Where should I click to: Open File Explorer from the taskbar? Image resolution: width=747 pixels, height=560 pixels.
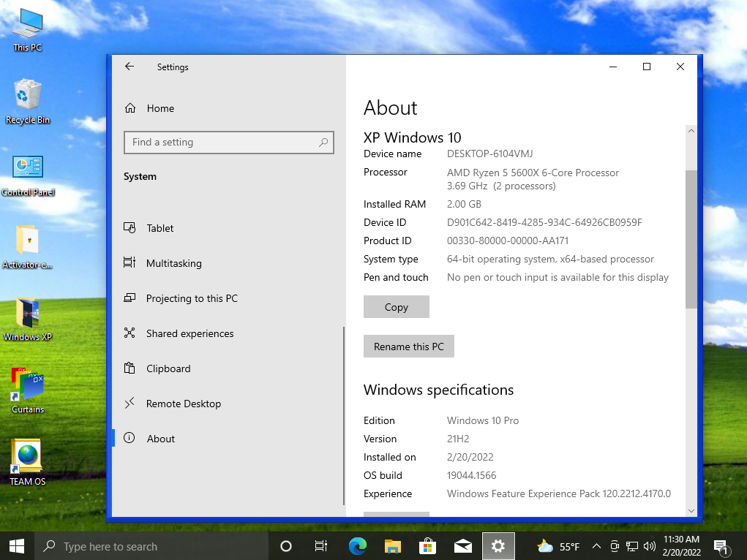(x=393, y=546)
